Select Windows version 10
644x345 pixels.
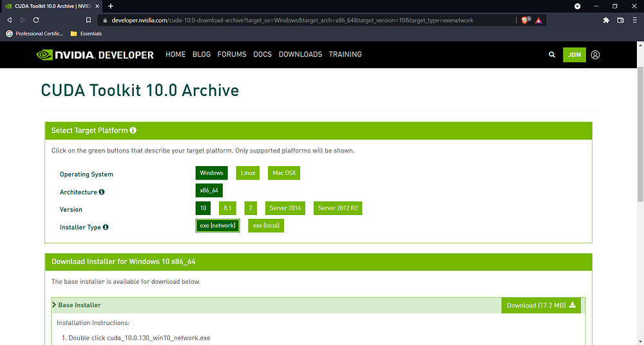203,209
